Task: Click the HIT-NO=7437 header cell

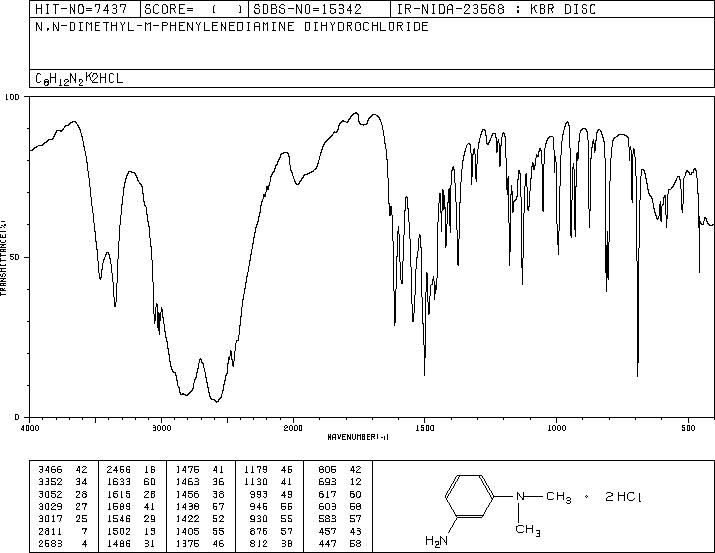Action: (x=81, y=9)
